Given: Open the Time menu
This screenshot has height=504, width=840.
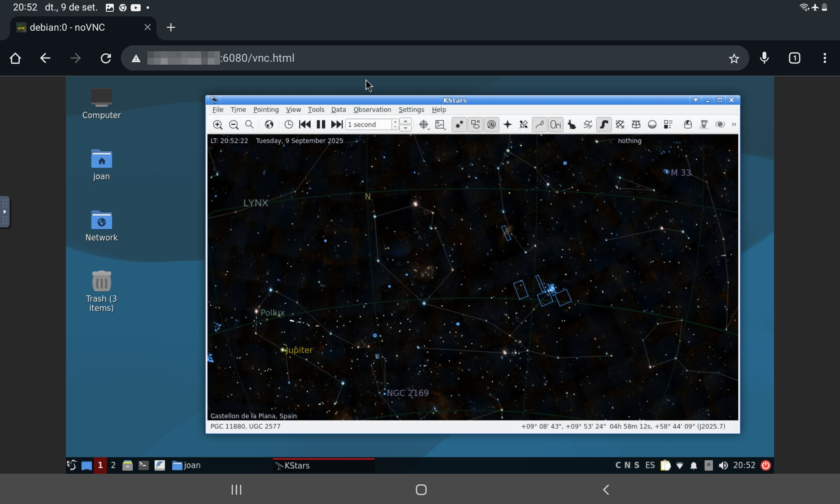Looking at the screenshot, I should (238, 110).
